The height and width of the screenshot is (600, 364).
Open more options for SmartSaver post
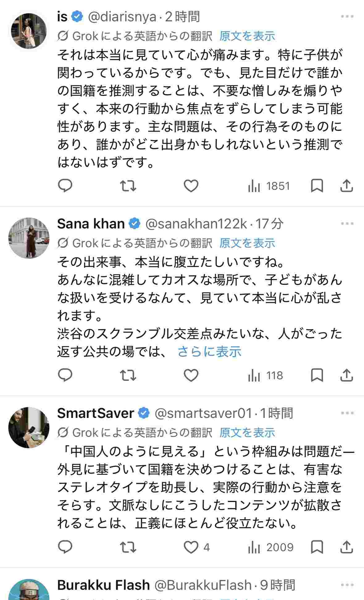click(x=347, y=413)
